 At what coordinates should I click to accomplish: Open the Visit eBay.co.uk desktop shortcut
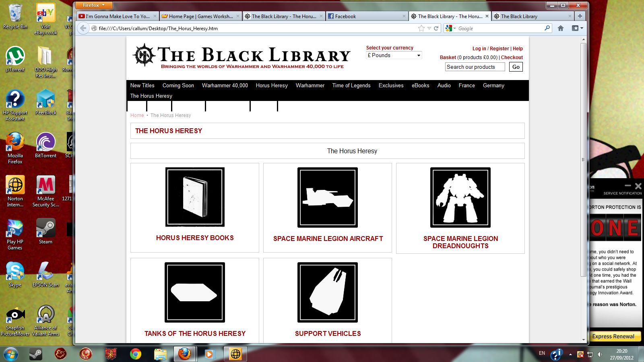point(46,19)
